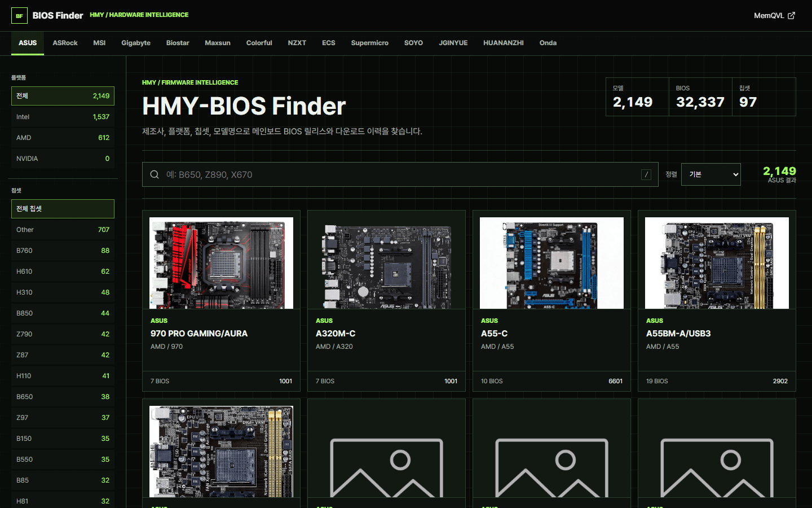Click the 'AMD / 970' chipset text
This screenshot has height=508, width=812.
(x=167, y=347)
